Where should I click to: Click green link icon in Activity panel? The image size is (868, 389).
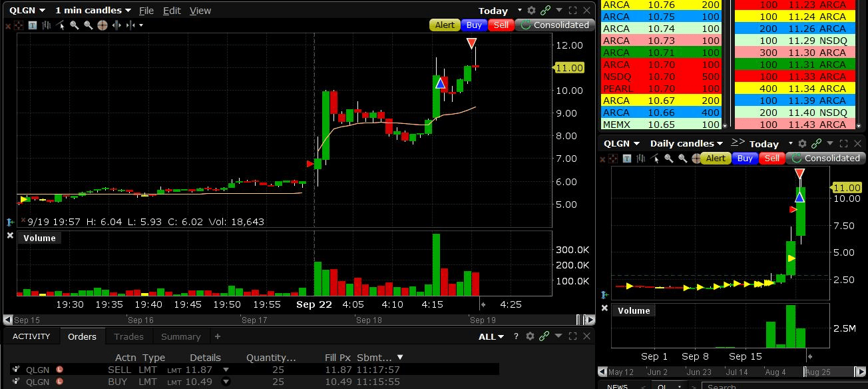click(544, 336)
